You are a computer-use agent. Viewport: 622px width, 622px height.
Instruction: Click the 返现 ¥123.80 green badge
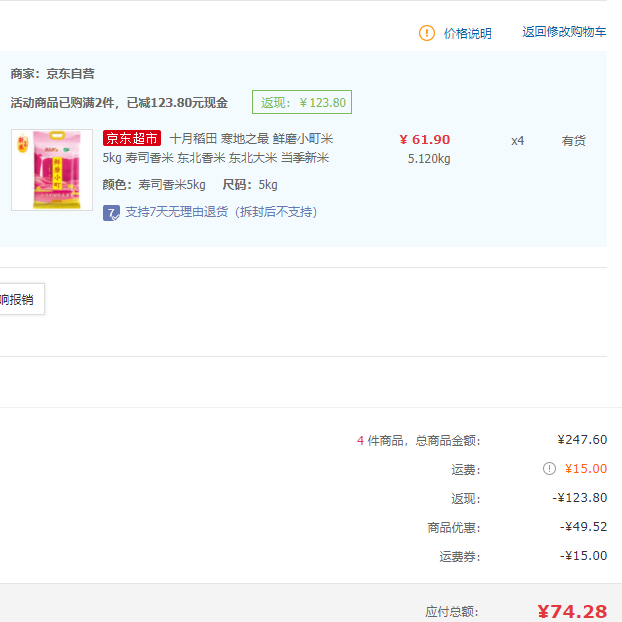pos(302,102)
